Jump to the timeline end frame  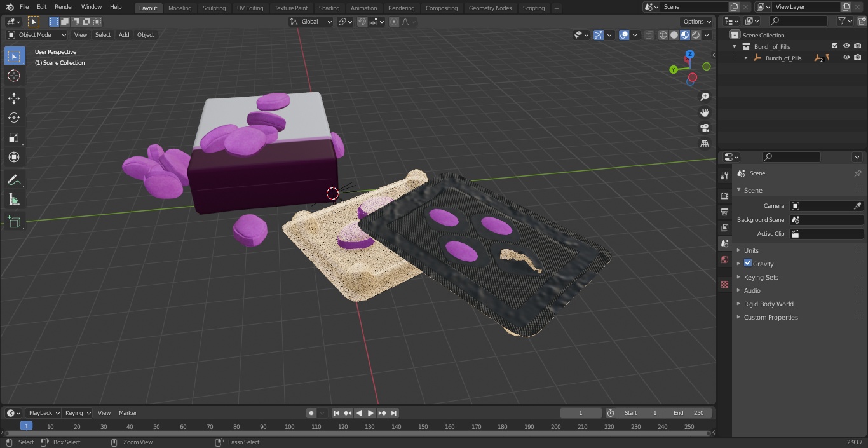(394, 413)
